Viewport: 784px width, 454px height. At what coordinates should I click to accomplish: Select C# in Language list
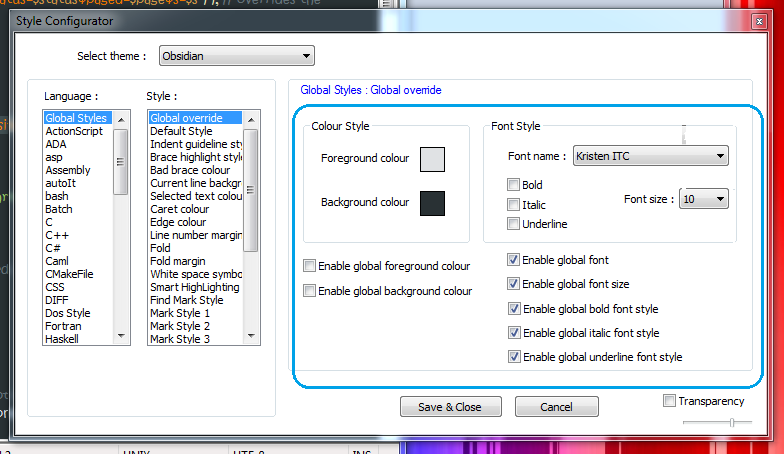coord(78,248)
